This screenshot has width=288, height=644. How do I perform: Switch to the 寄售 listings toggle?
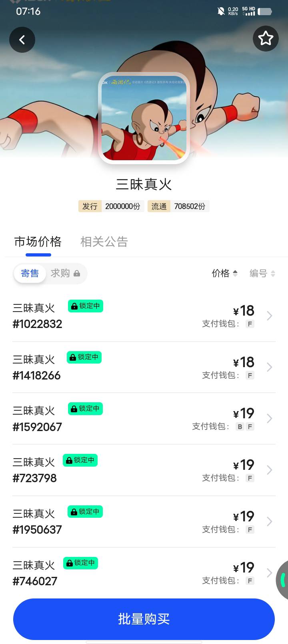click(x=30, y=273)
